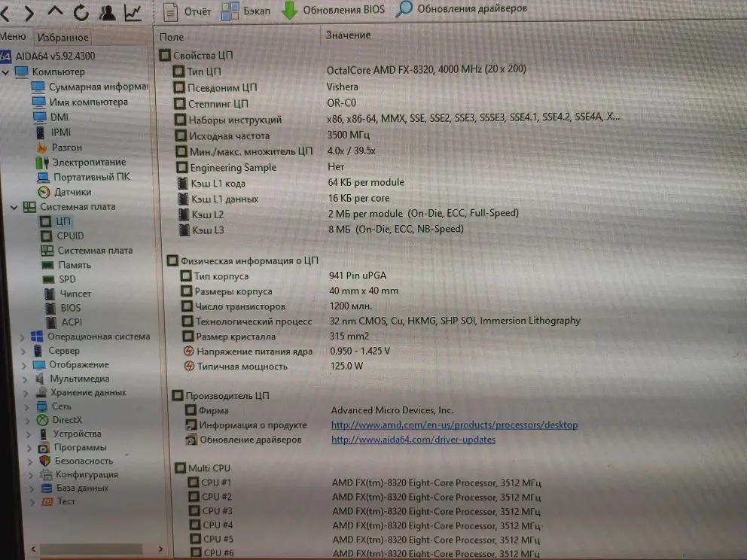This screenshot has height=560, width=747.
Task: Expand the Тест node
Action: point(33,502)
